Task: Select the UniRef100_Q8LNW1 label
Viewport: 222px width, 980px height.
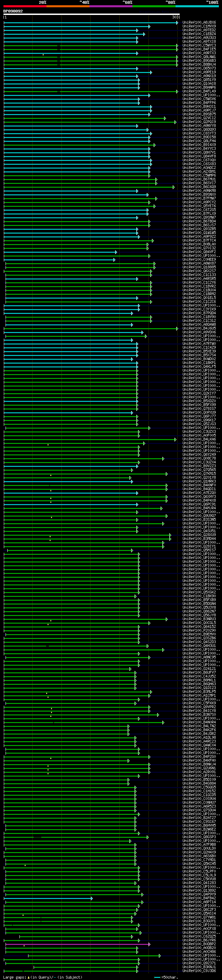Action: point(199,57)
